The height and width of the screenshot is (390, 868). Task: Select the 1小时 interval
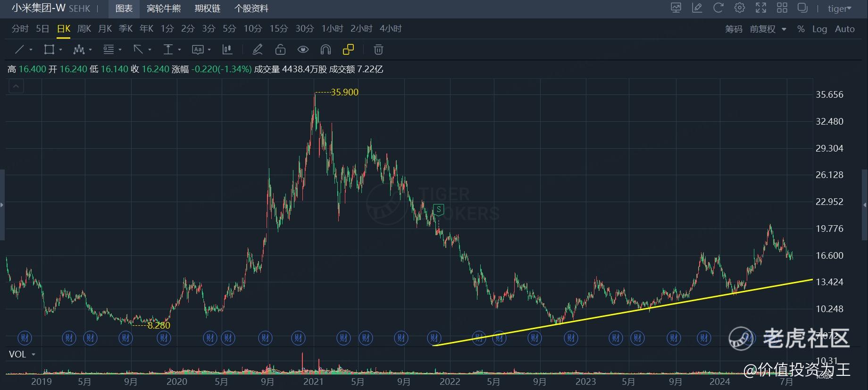click(333, 29)
